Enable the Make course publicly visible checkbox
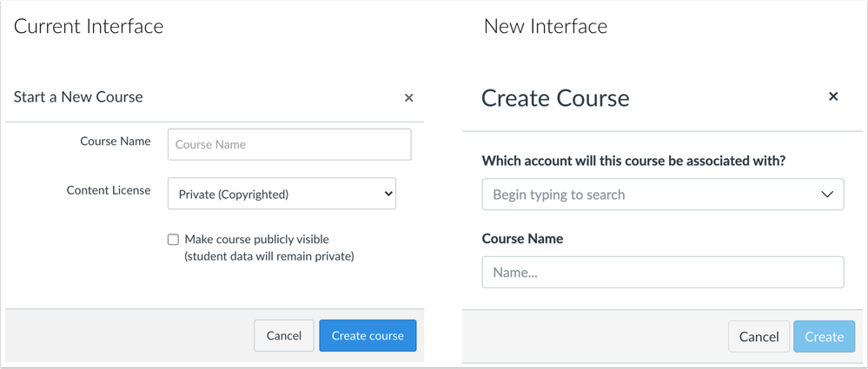The height and width of the screenshot is (369, 868). pyautogui.click(x=174, y=240)
